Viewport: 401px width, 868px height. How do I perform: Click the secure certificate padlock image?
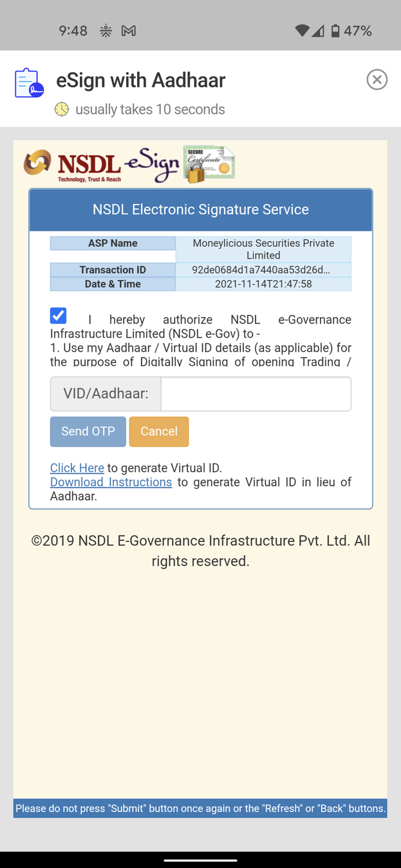pos(209,163)
